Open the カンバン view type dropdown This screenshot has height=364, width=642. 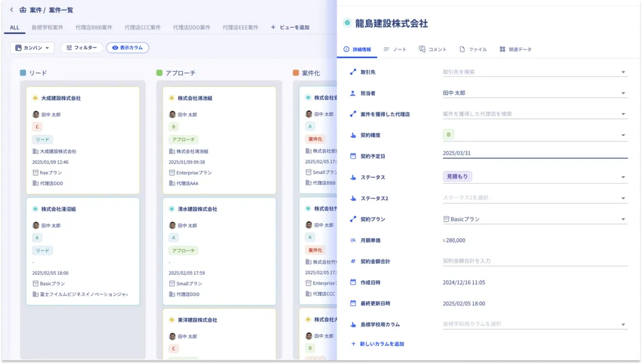(32, 48)
